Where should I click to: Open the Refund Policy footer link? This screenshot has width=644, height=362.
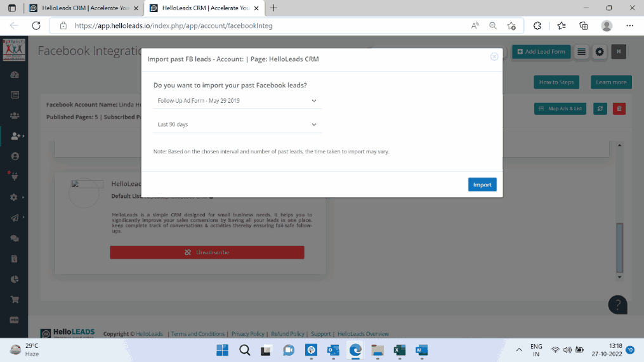click(287, 334)
